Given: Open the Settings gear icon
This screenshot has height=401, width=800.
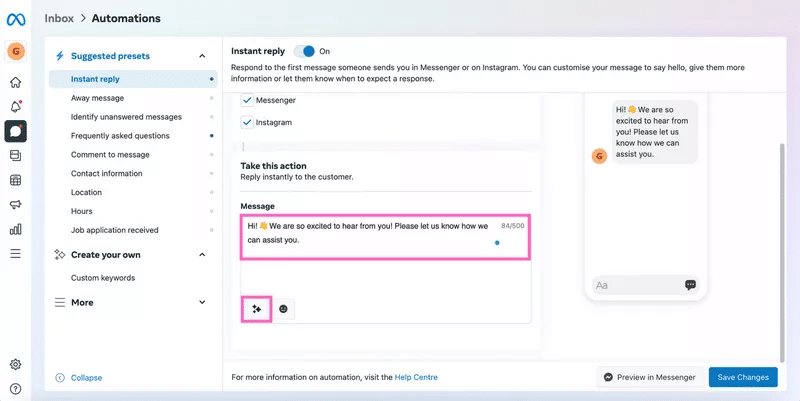Looking at the screenshot, I should (x=16, y=364).
